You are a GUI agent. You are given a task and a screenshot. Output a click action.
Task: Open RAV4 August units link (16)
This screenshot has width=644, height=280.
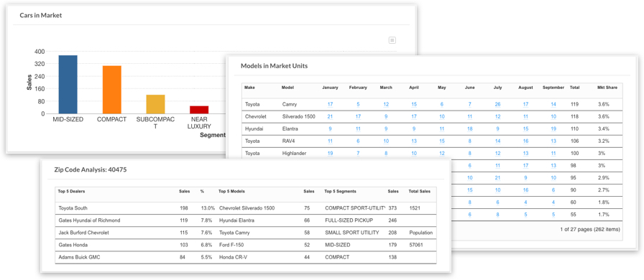click(x=525, y=141)
